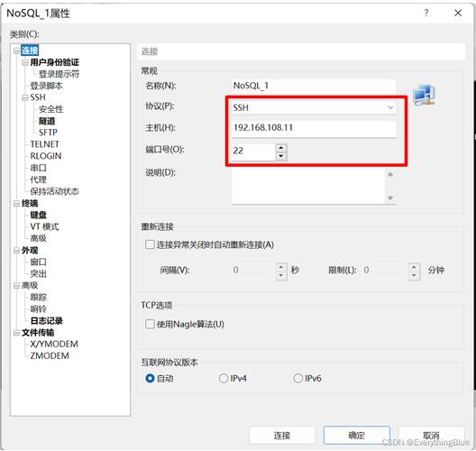Select 登录提示符 in the category tree

(59, 74)
